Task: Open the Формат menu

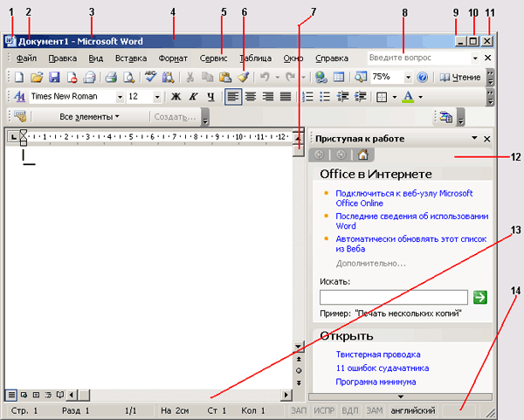Action: point(173,59)
